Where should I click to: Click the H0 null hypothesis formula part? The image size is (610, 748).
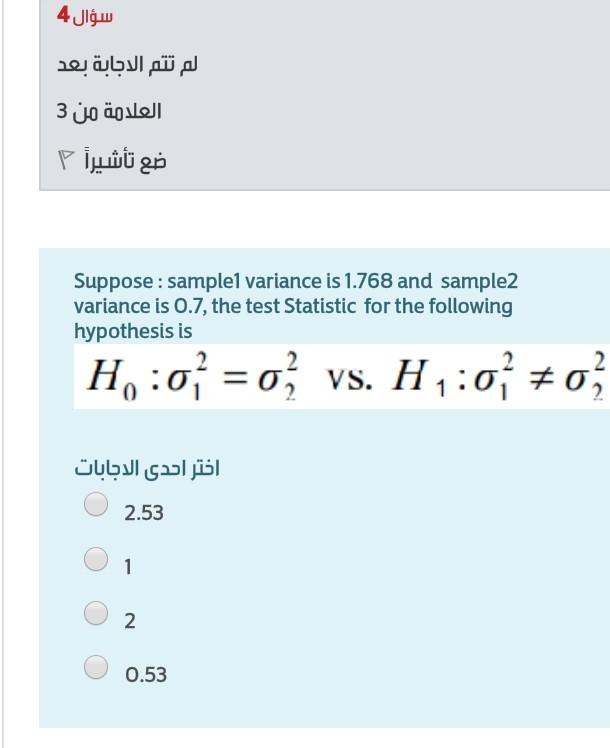pyautogui.click(x=192, y=377)
